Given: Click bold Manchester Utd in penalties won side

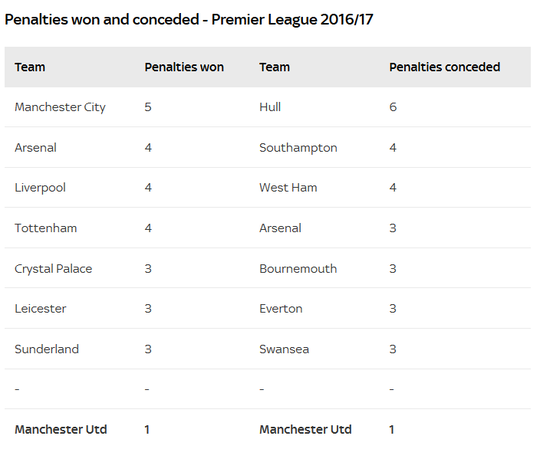Looking at the screenshot, I should tap(61, 430).
